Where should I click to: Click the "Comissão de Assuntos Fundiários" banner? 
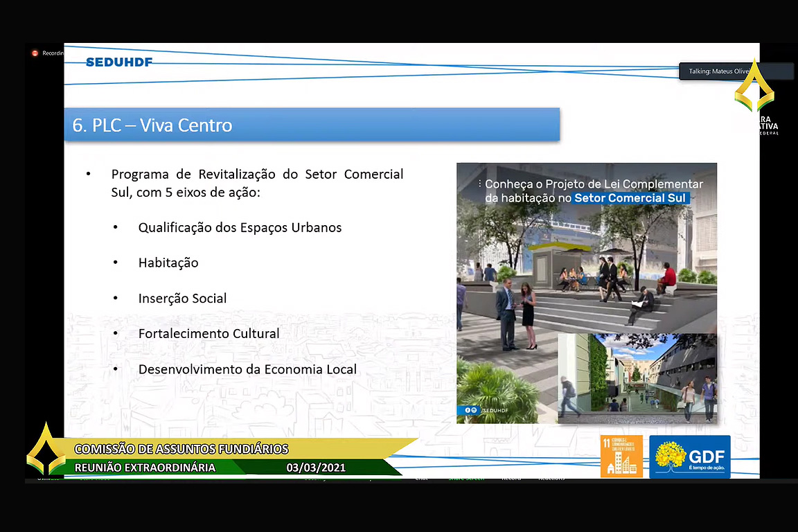point(181,450)
